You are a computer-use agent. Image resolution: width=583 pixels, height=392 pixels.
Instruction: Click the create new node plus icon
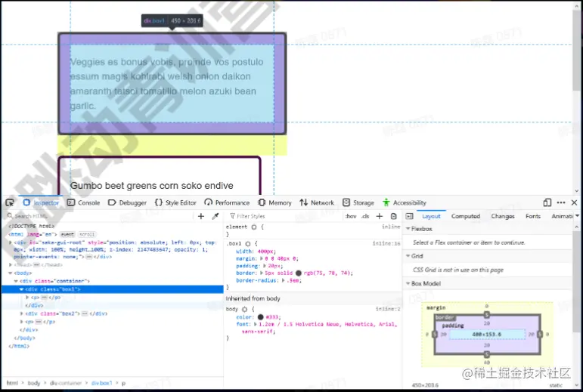[201, 216]
